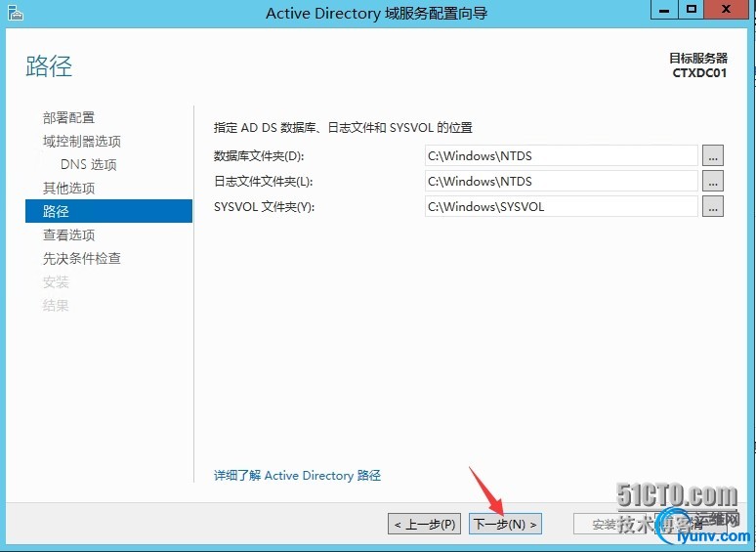Minimize the AD configuration wizard window
Image resolution: width=756 pixels, height=552 pixels.
664,10
